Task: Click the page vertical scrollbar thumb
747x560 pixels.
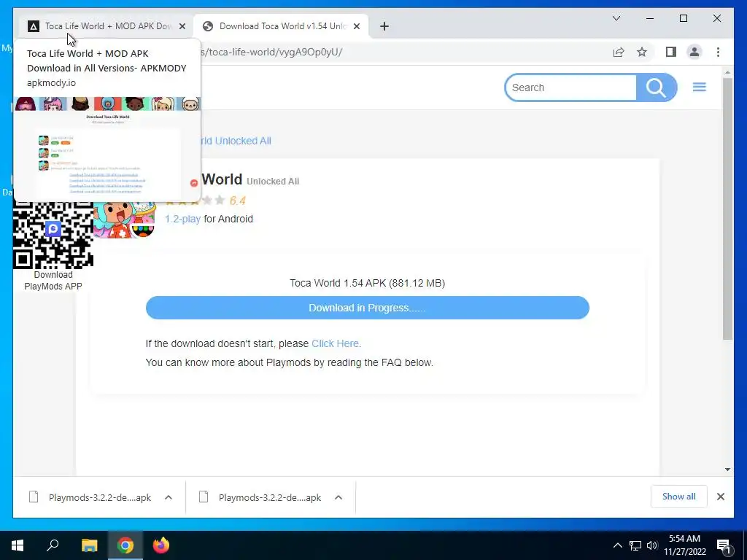Action: 727,209
